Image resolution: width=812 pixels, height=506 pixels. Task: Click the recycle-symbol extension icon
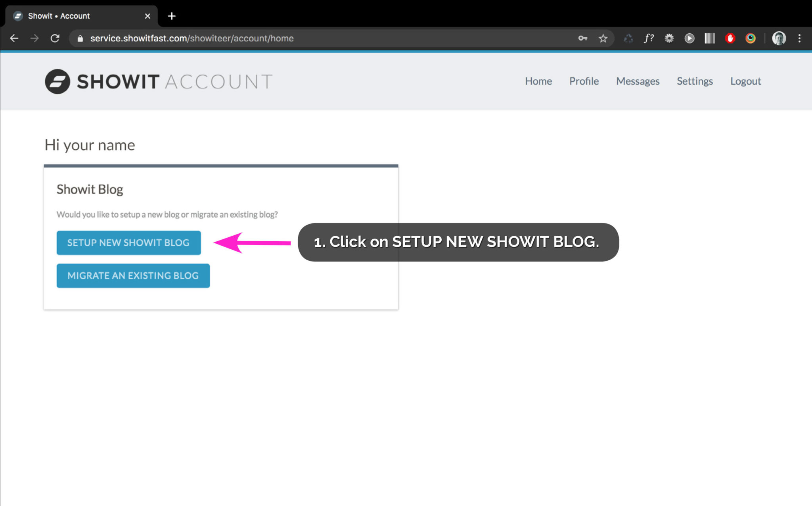628,38
